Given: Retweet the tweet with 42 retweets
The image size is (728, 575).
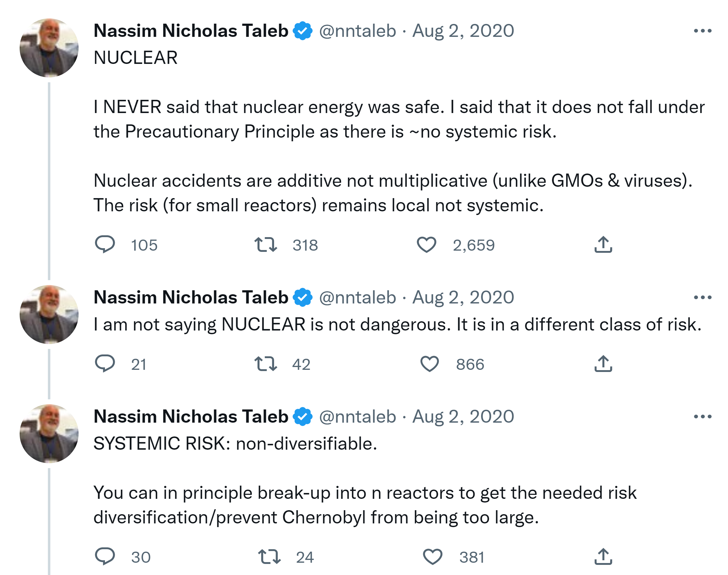Looking at the screenshot, I should point(265,364).
